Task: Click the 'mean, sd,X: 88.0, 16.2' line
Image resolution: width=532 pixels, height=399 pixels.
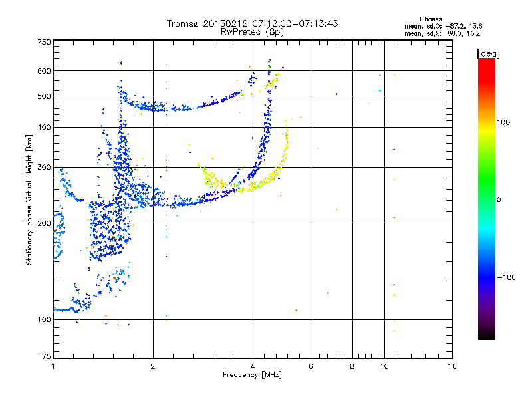Action: 442,33
